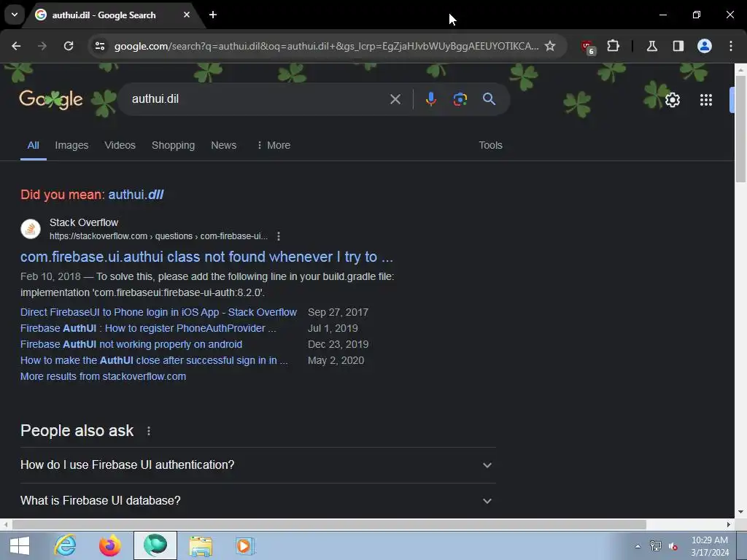The image size is (747, 560).
Task: Click the Stack Overflow site favicon
Action: (x=31, y=229)
